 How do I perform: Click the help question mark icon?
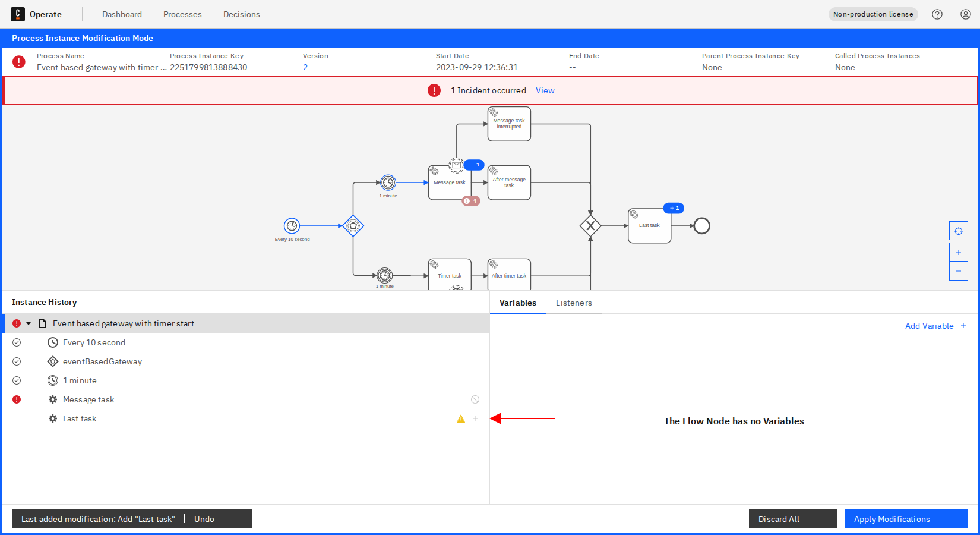click(937, 14)
